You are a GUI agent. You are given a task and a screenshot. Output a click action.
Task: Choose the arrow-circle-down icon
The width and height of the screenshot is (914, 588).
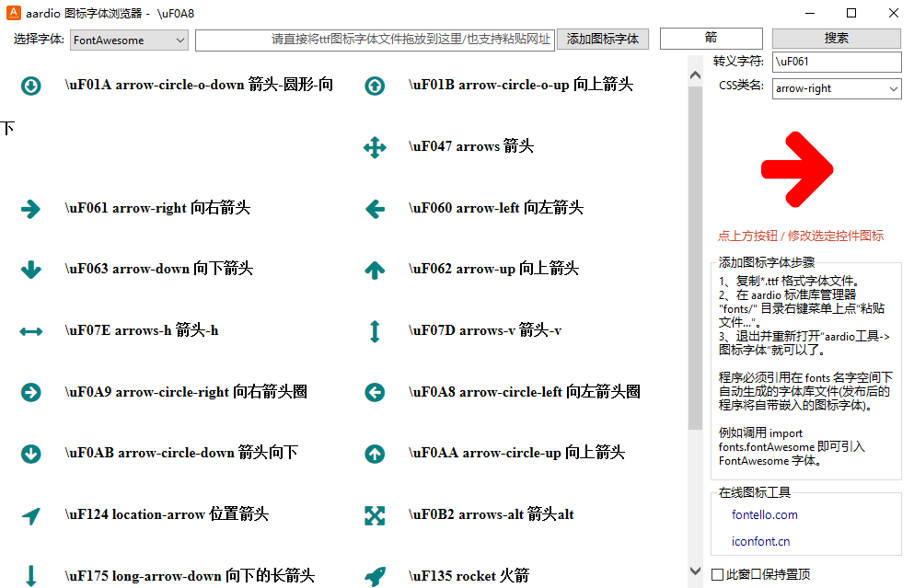pos(31,454)
